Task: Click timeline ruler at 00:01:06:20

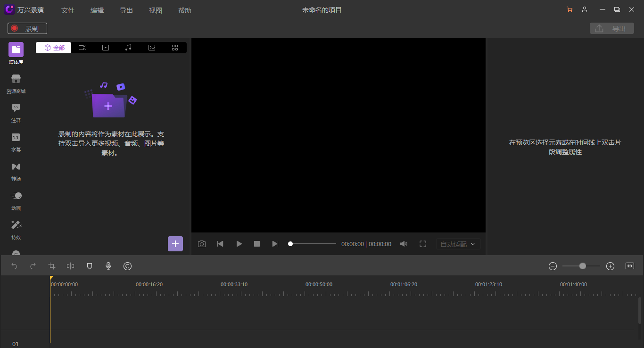Action: (x=404, y=284)
